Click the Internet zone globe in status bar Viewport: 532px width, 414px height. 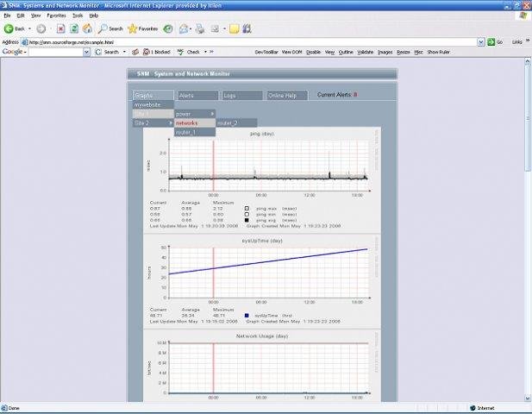click(x=473, y=408)
